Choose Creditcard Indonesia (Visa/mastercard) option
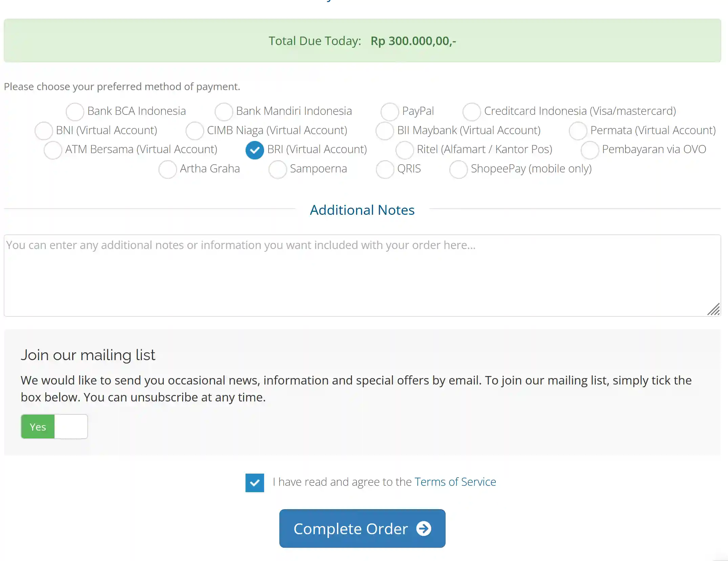The height and width of the screenshot is (561, 728). [x=472, y=112]
